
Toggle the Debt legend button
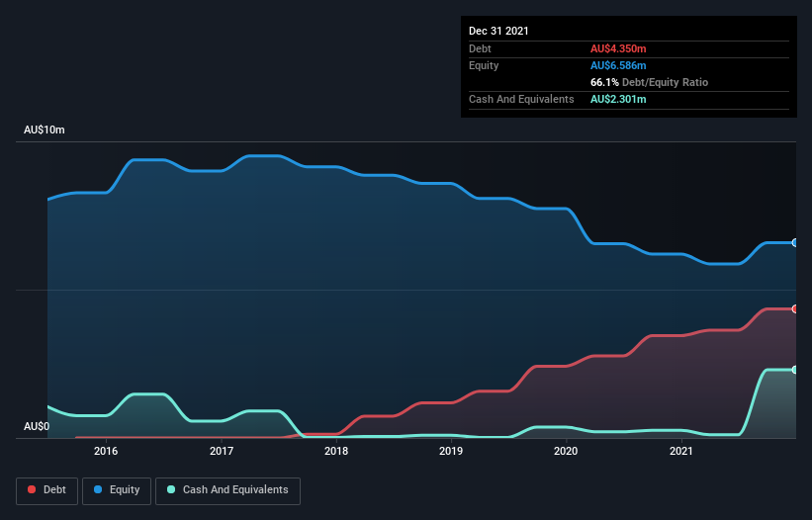(47, 490)
